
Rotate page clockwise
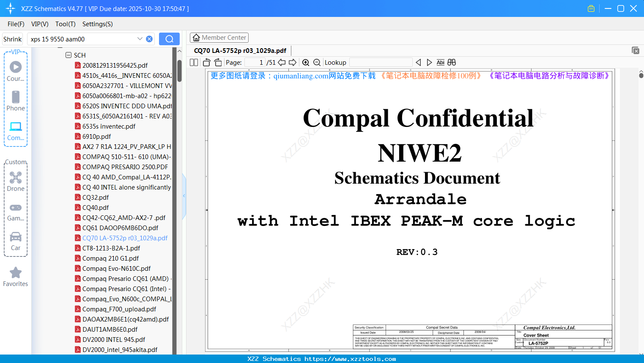[x=218, y=62]
